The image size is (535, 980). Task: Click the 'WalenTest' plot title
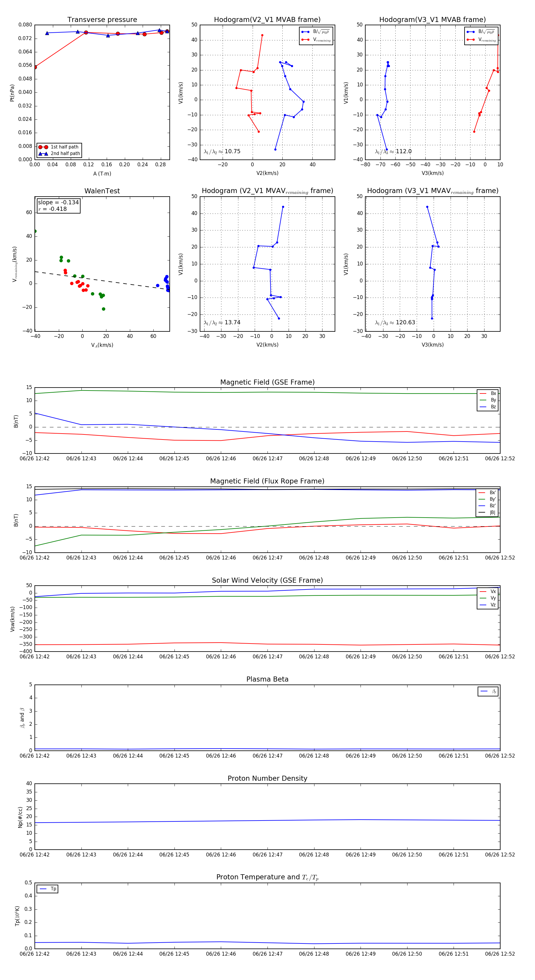102,191
